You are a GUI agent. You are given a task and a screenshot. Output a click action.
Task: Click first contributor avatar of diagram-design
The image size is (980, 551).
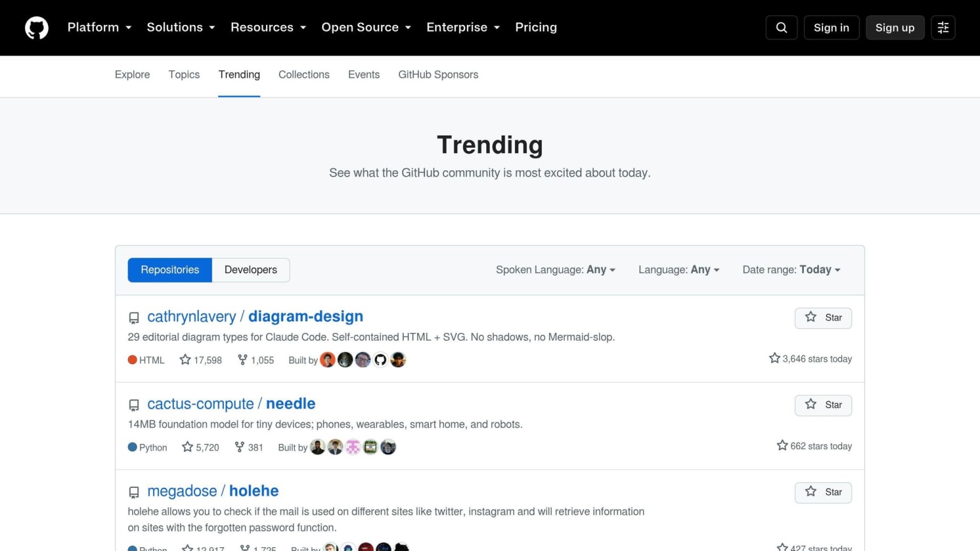click(327, 360)
